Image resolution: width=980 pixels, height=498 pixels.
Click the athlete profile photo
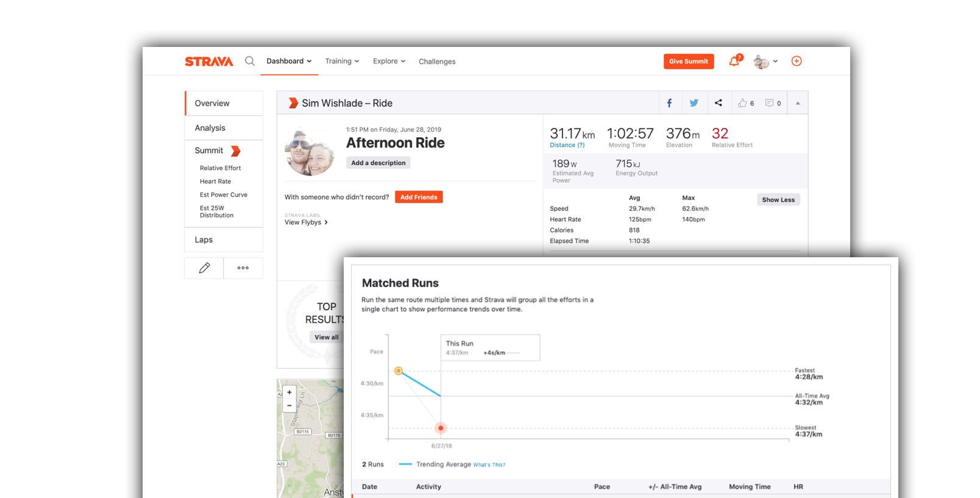pyautogui.click(x=310, y=152)
